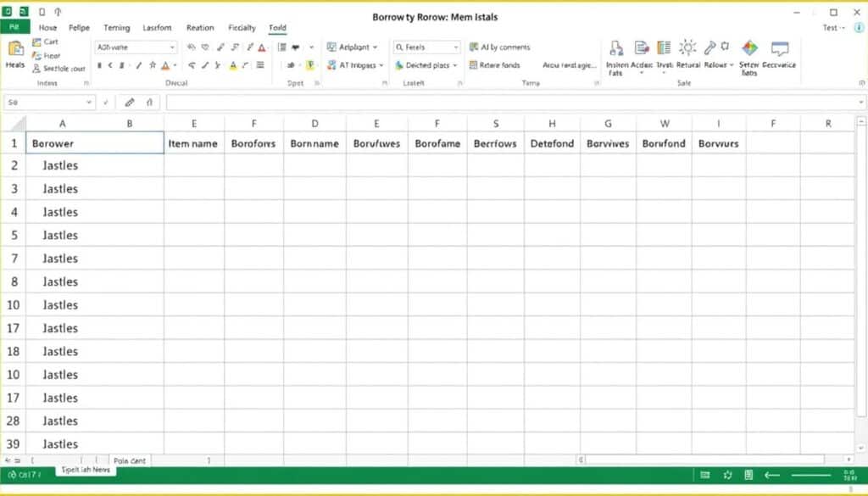Open the Tama group dialog launcher
Viewport: 868px width, 496px height.
pos(597,83)
